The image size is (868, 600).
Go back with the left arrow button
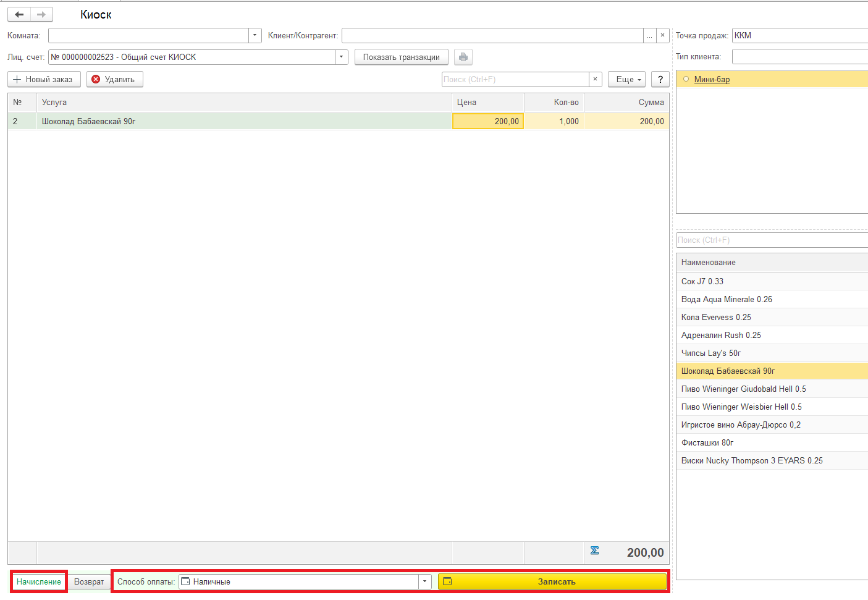point(19,14)
